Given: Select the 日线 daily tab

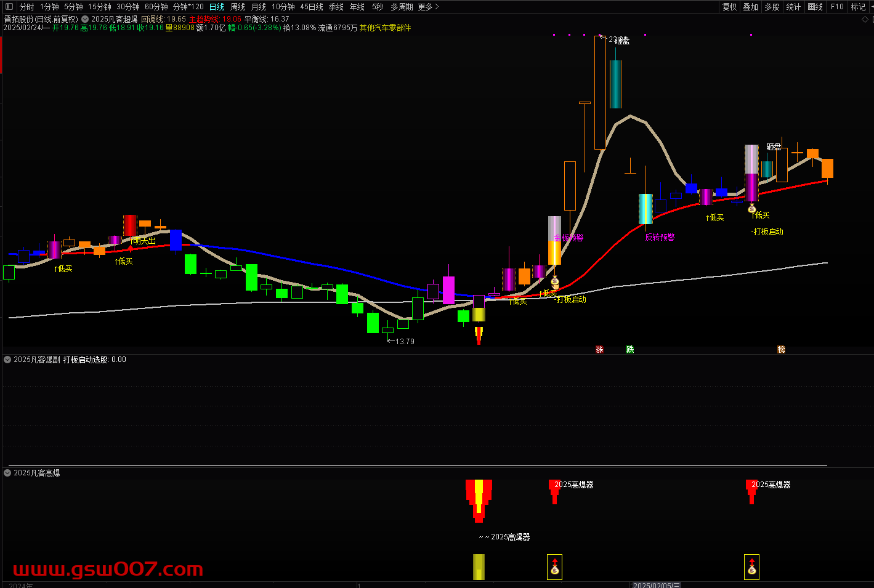Looking at the screenshot, I should pos(217,7).
